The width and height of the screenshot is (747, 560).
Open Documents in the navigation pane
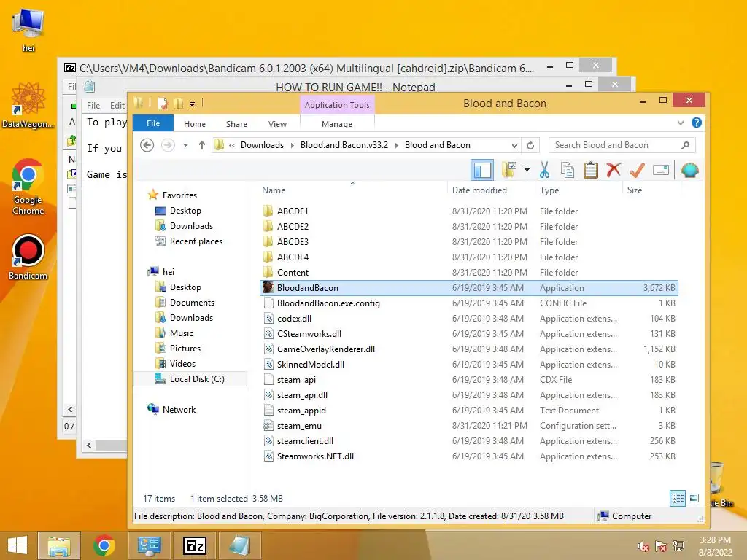pyautogui.click(x=192, y=303)
